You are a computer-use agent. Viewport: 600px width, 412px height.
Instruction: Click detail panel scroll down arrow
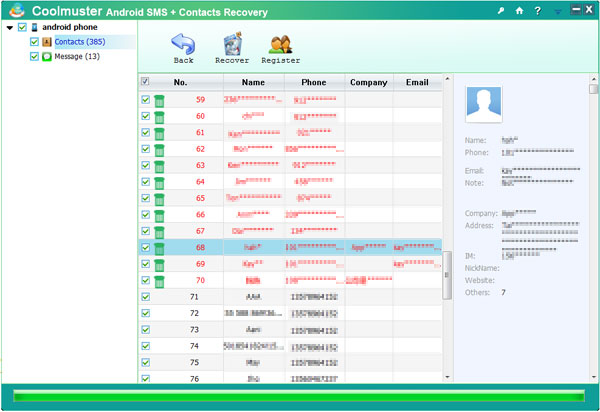[593, 377]
